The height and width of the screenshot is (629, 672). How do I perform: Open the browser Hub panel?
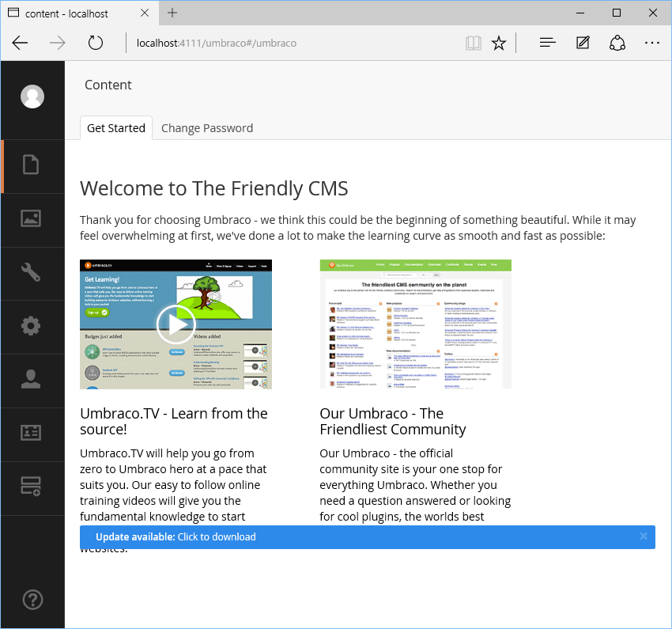(547, 43)
